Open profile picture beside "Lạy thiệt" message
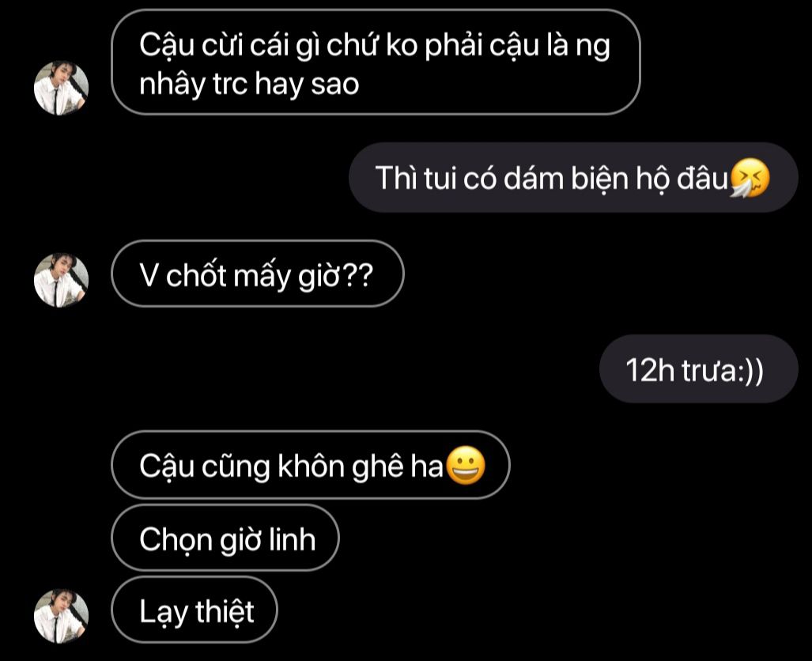812x661 pixels. click(61, 616)
